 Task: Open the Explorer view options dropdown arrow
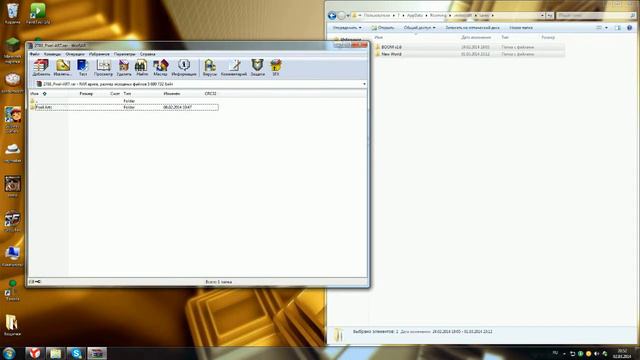click(606, 28)
